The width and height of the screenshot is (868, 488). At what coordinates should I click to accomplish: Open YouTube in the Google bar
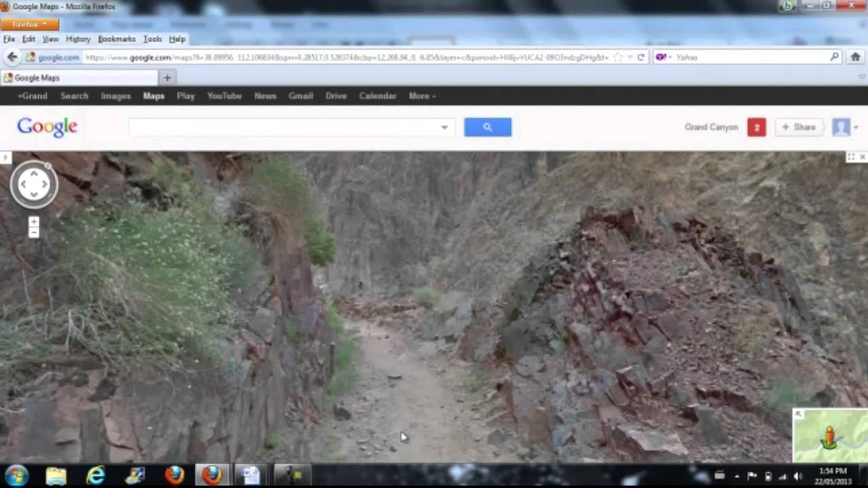click(x=224, y=96)
